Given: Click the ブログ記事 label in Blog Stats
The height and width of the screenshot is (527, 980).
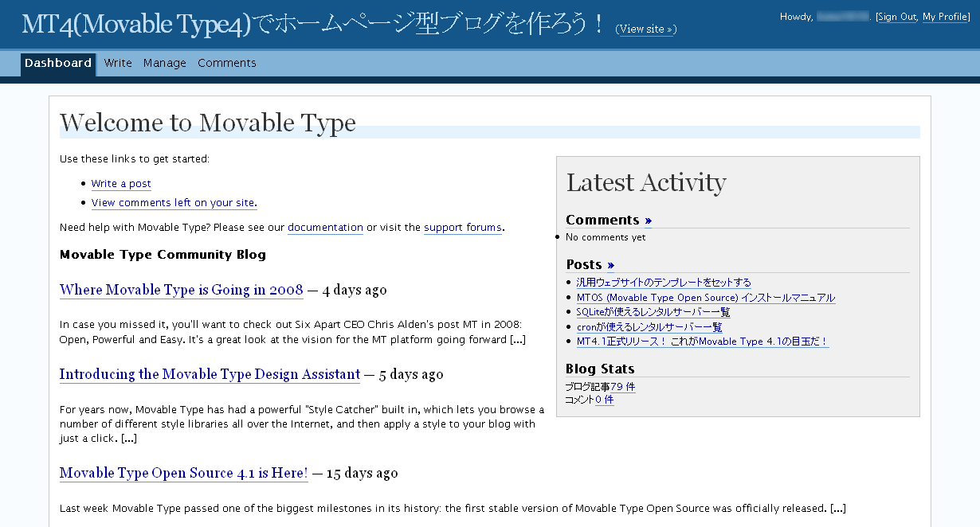Looking at the screenshot, I should (x=588, y=388).
